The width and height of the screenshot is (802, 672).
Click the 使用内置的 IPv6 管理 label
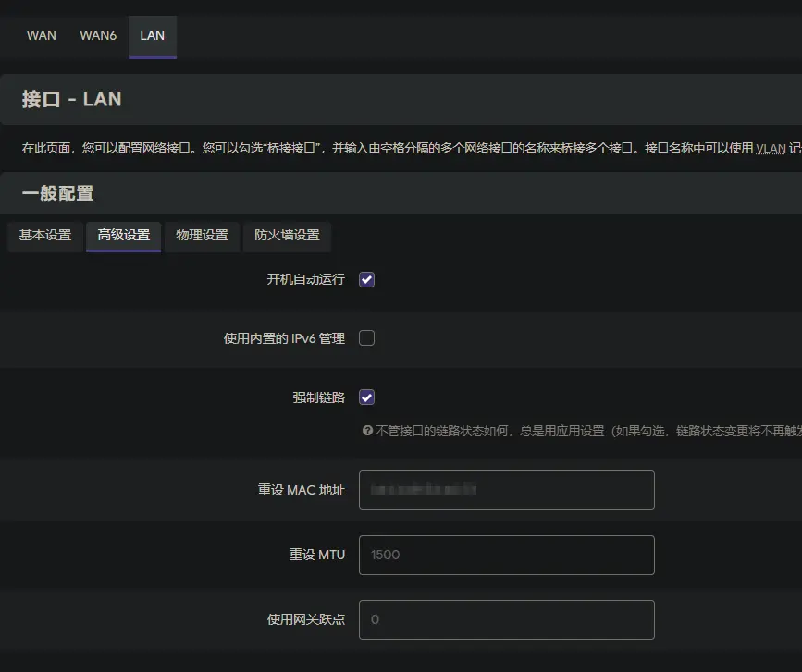(284, 339)
